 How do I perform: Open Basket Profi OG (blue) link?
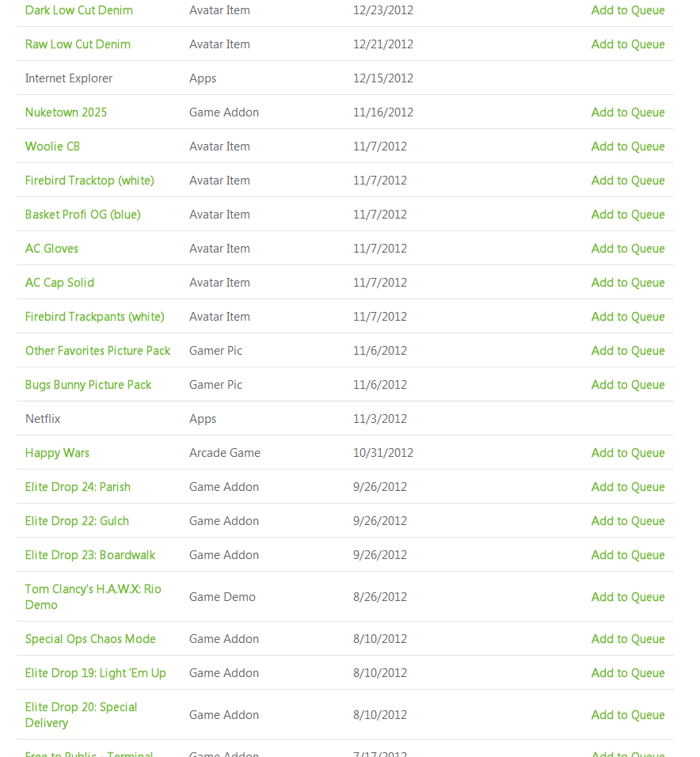(82, 215)
